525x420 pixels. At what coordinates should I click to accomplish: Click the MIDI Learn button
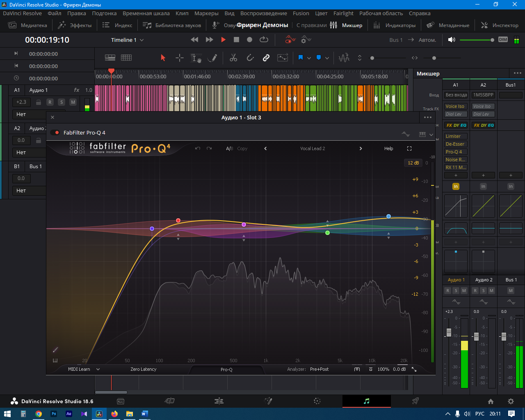coord(79,369)
